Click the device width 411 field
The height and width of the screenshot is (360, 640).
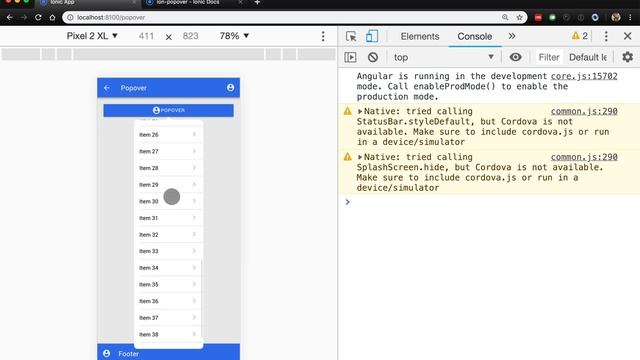click(x=146, y=36)
